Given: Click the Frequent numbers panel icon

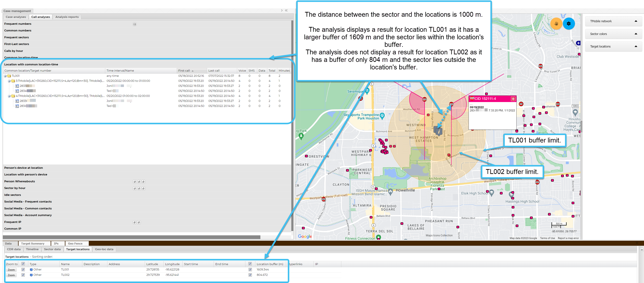Looking at the screenshot, I should (x=134, y=24).
